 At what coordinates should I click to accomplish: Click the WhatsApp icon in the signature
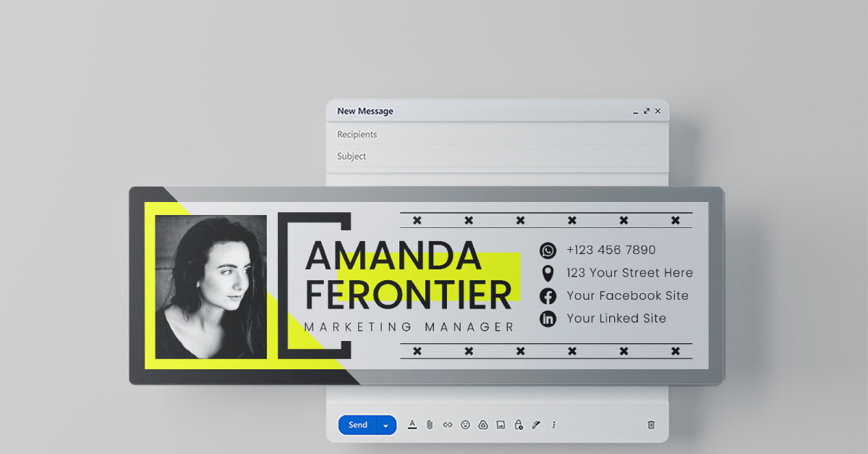coord(548,251)
